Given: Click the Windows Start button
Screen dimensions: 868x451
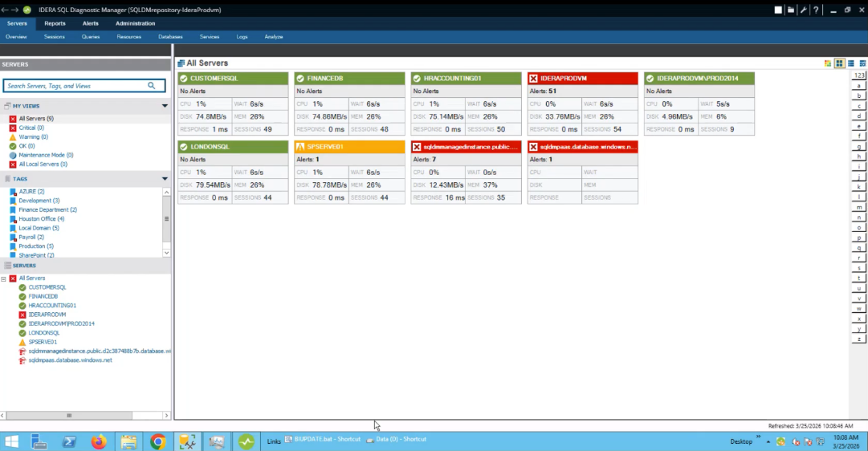Looking at the screenshot, I should 11,441.
